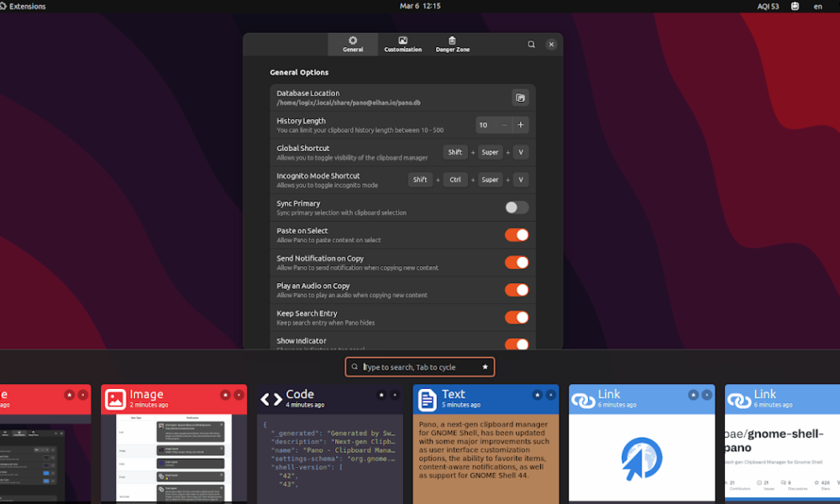Image resolution: width=840 pixels, height=504 pixels.
Task: Click the magnifier icon in Pano search box
Action: coord(354,367)
